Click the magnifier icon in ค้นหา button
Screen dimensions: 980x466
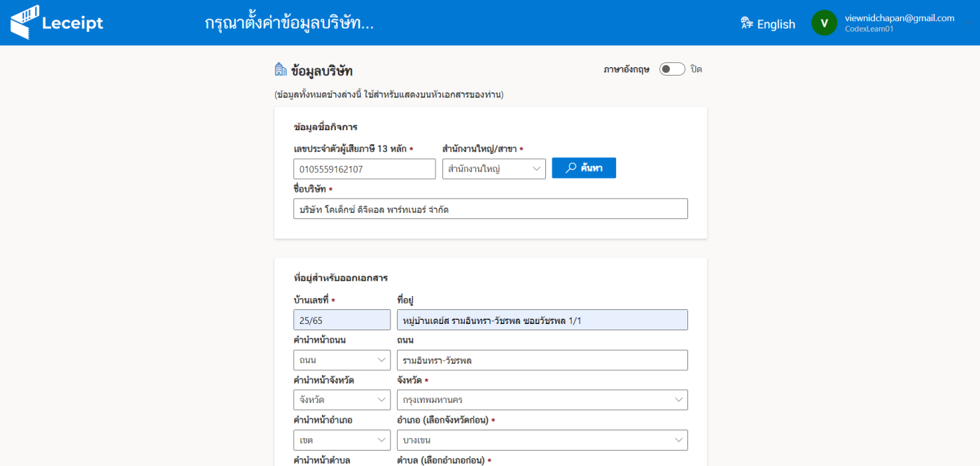coord(571,168)
